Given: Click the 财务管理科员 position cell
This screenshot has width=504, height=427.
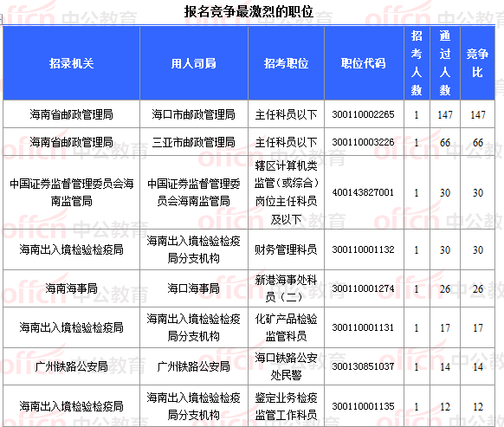Looking at the screenshot, I should coord(286,249).
